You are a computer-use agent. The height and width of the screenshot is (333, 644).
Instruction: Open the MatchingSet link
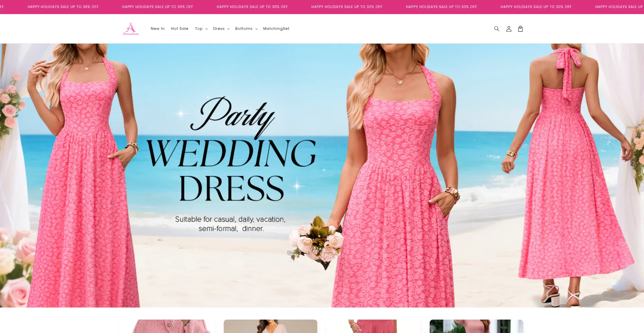tap(276, 29)
